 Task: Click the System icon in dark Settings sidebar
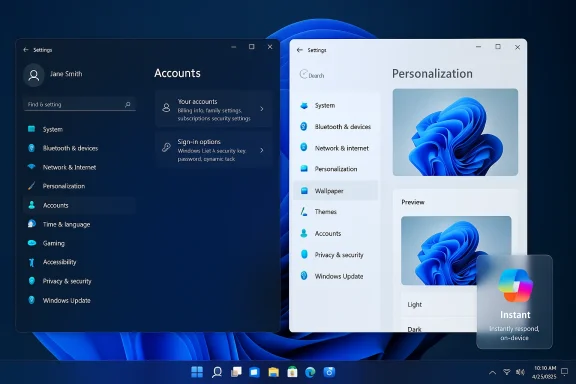tap(32, 129)
